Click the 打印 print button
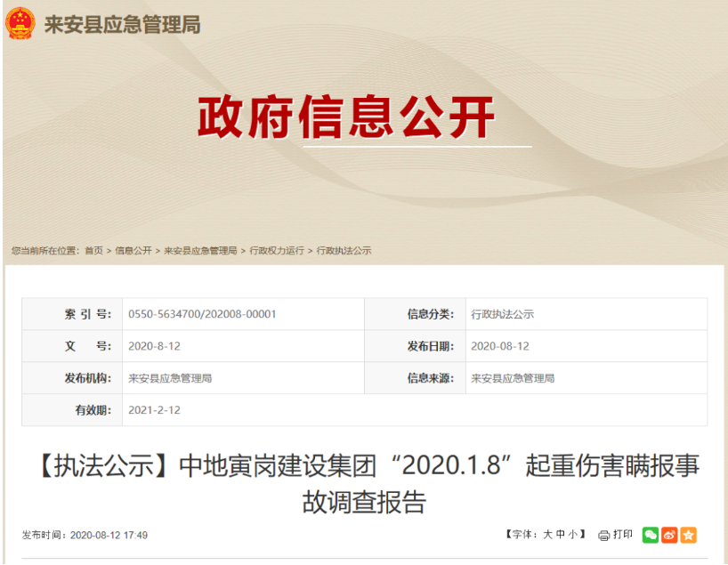Image resolution: width=728 pixels, height=565 pixels. pos(623,535)
